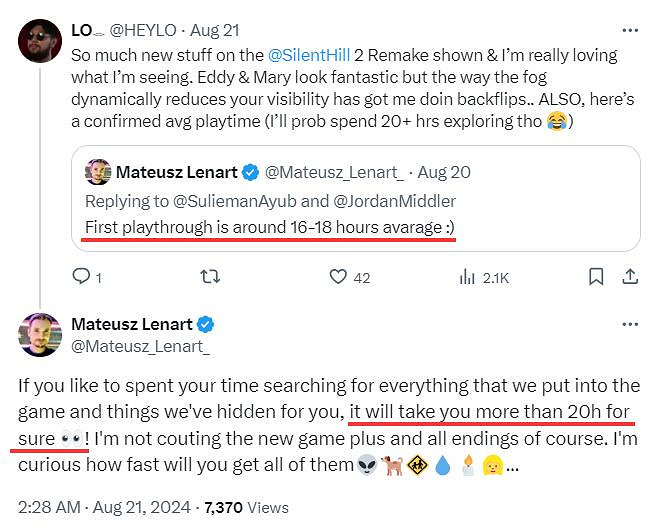Like LO's tweet with the heart

[x=338, y=276]
